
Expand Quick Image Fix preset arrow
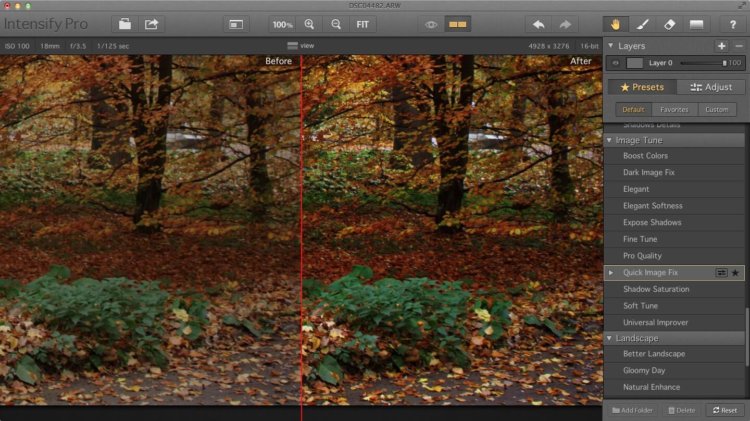tap(611, 273)
